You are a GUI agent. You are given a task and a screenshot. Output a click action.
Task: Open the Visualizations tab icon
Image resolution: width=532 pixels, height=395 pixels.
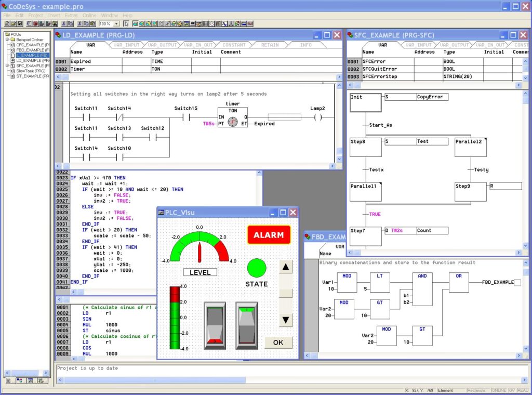[x=30, y=380]
